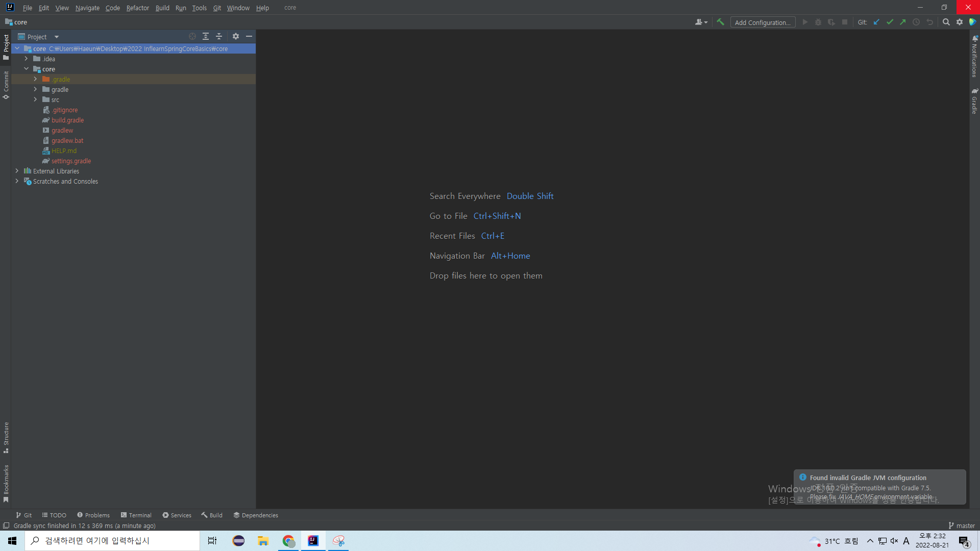Expand External Libraries node
Viewport: 980px width, 551px height.
pos(17,171)
